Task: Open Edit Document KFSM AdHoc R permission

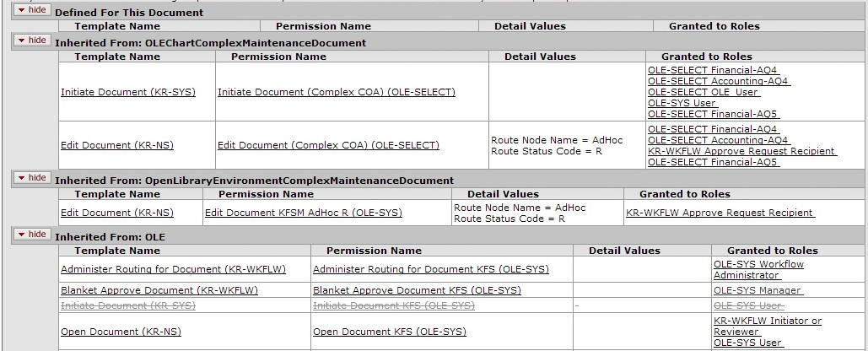Action: (x=304, y=213)
